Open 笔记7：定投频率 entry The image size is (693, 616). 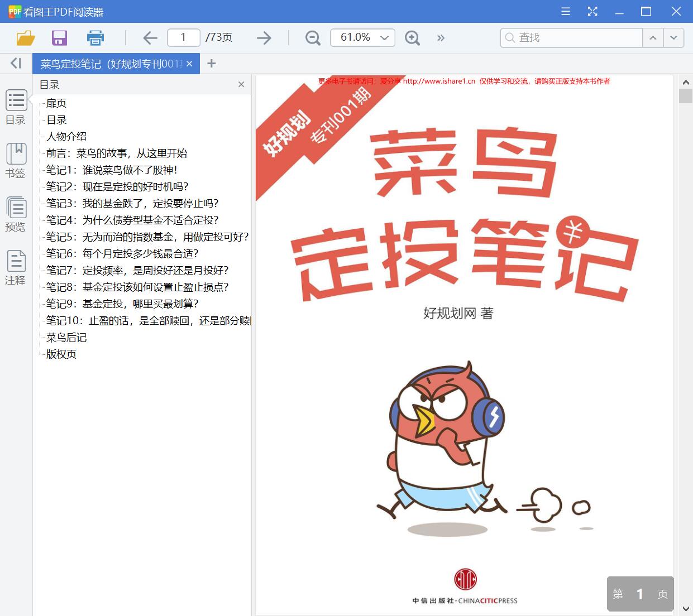(x=137, y=271)
